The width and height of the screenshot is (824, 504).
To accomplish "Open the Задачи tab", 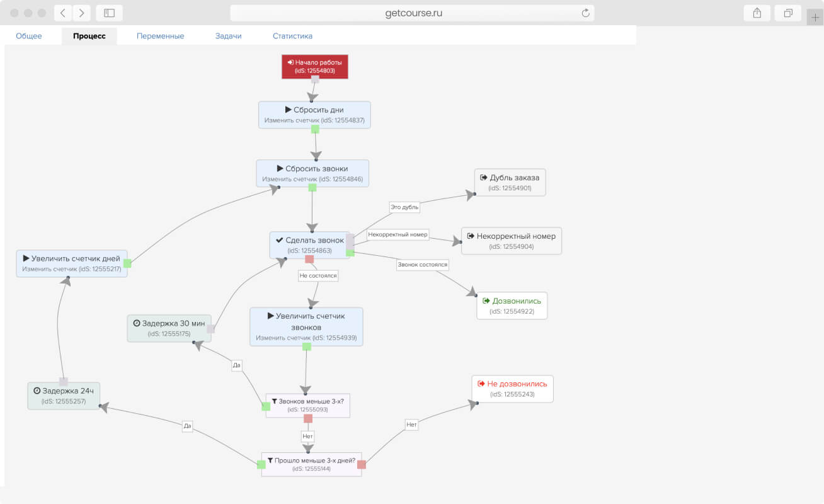I will click(228, 36).
